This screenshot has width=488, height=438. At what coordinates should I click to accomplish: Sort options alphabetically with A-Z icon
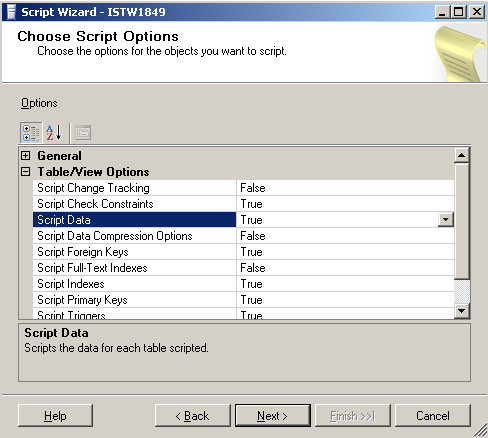pyautogui.click(x=54, y=133)
